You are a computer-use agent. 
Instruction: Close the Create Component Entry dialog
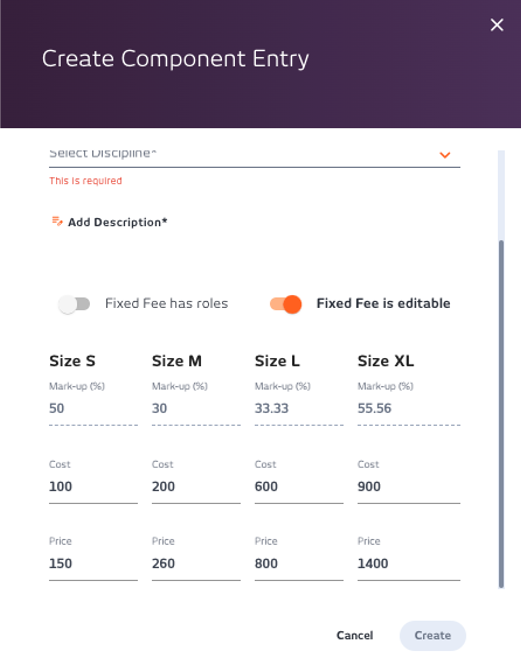click(x=497, y=25)
